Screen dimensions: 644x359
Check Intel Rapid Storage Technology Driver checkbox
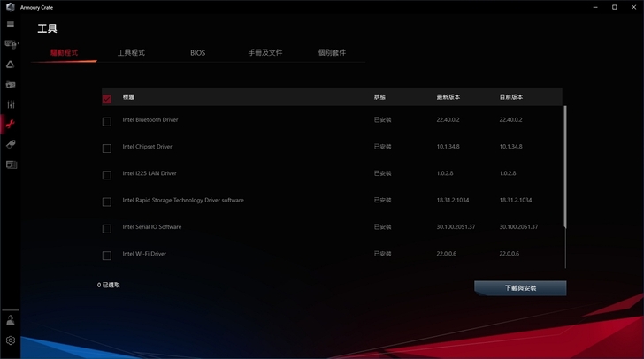coord(107,202)
